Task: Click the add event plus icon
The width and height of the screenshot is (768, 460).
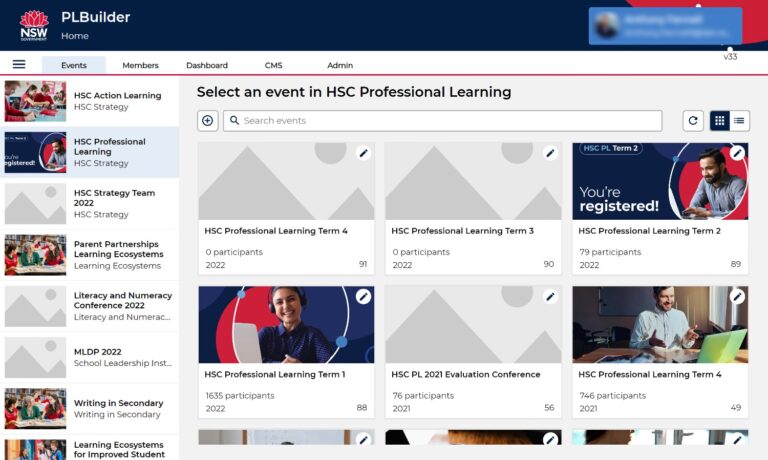Action: (x=208, y=121)
